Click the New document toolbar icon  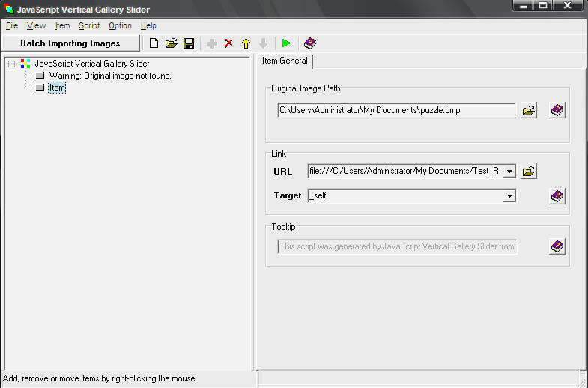point(154,43)
